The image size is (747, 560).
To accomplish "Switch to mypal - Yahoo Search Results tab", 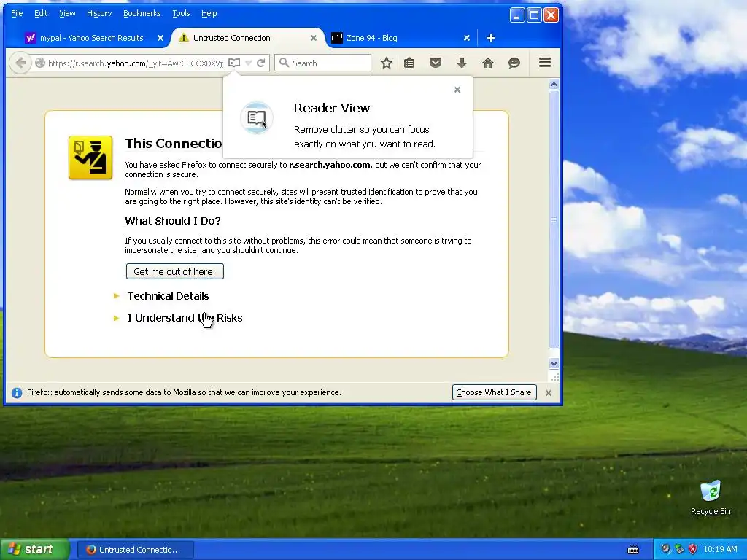I will (91, 38).
